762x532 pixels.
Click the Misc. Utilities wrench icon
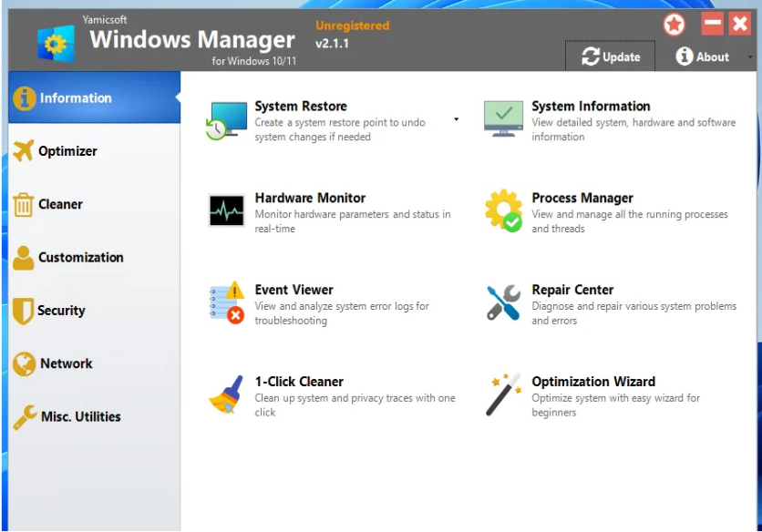25,417
